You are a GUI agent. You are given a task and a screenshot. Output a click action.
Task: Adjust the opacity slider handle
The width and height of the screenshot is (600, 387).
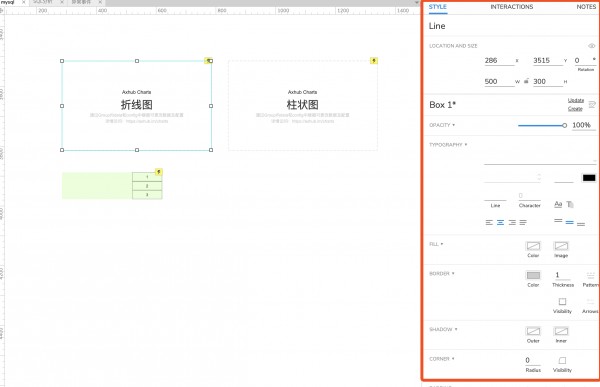coord(564,126)
